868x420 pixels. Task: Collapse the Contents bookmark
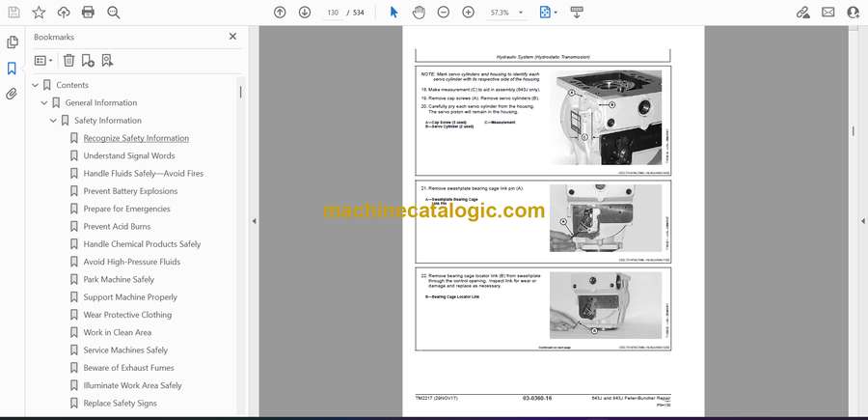pyautogui.click(x=36, y=85)
